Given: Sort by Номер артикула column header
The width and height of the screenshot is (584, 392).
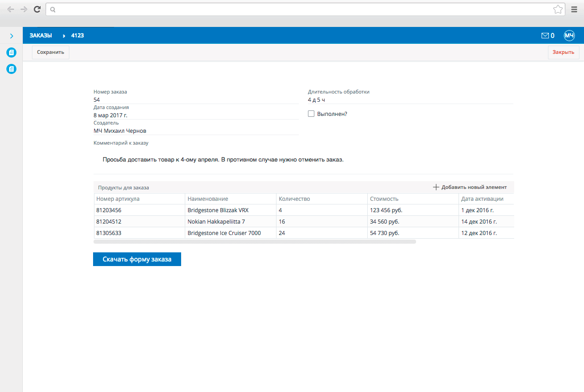Looking at the screenshot, I should tap(140, 199).
